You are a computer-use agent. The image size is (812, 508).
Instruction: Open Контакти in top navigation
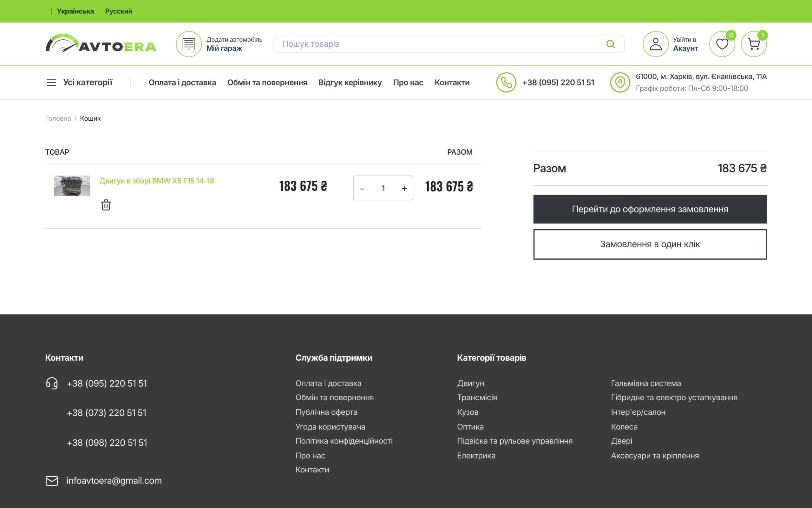click(x=452, y=82)
